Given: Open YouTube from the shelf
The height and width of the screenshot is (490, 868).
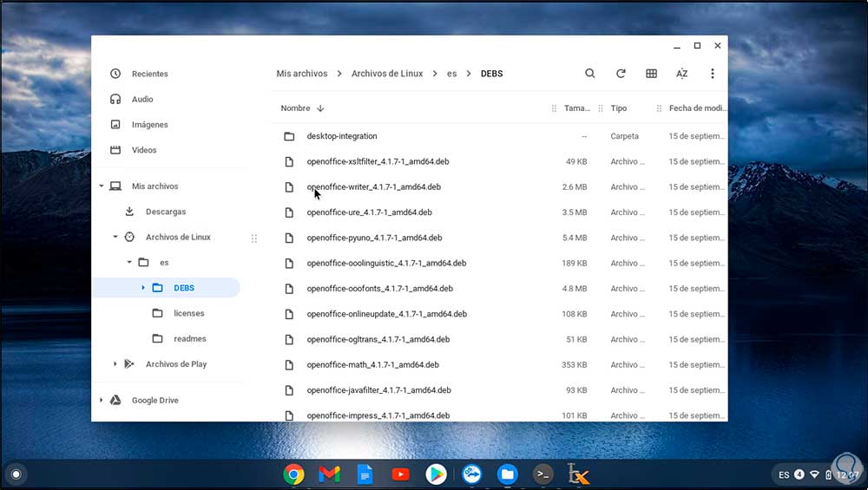Looking at the screenshot, I should [400, 474].
